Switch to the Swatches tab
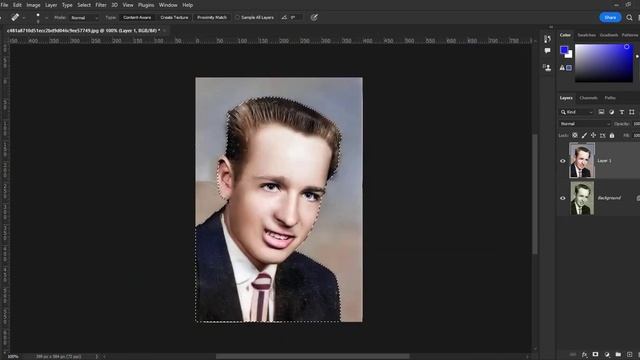 tap(587, 35)
